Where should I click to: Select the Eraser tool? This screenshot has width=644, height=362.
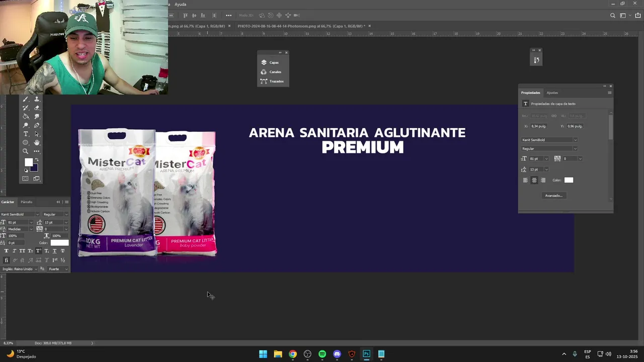point(37,108)
